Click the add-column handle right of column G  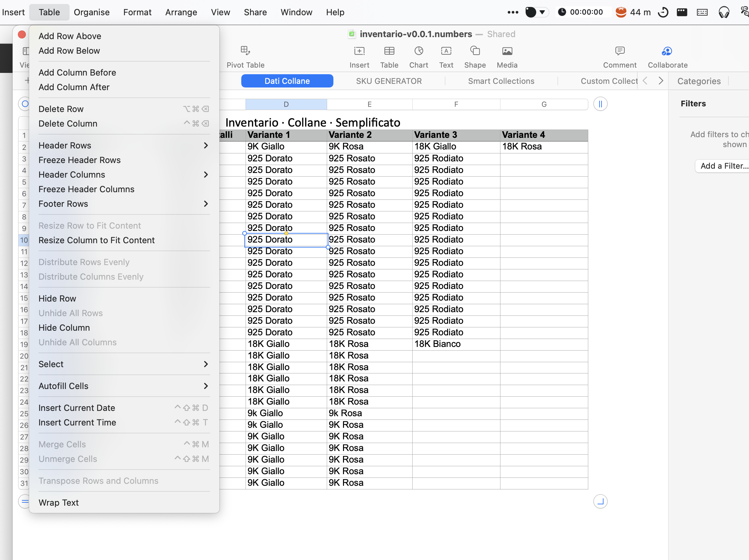pos(600,104)
